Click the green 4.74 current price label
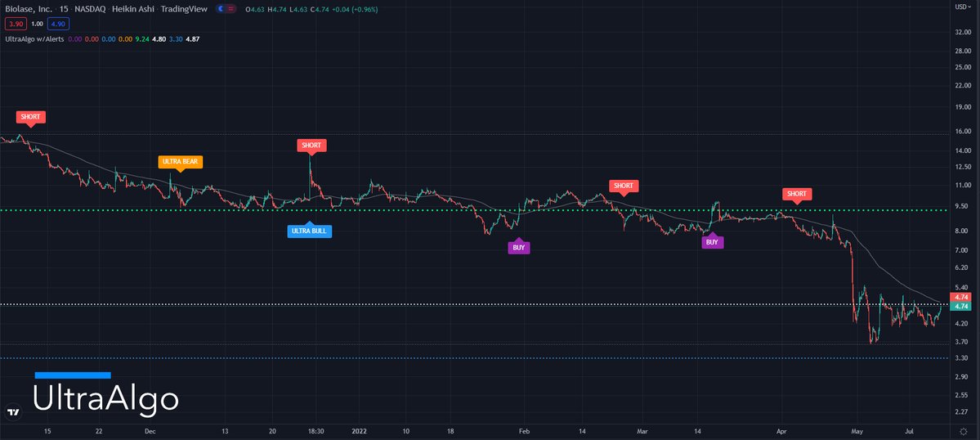The width and height of the screenshot is (980, 440). coord(961,306)
